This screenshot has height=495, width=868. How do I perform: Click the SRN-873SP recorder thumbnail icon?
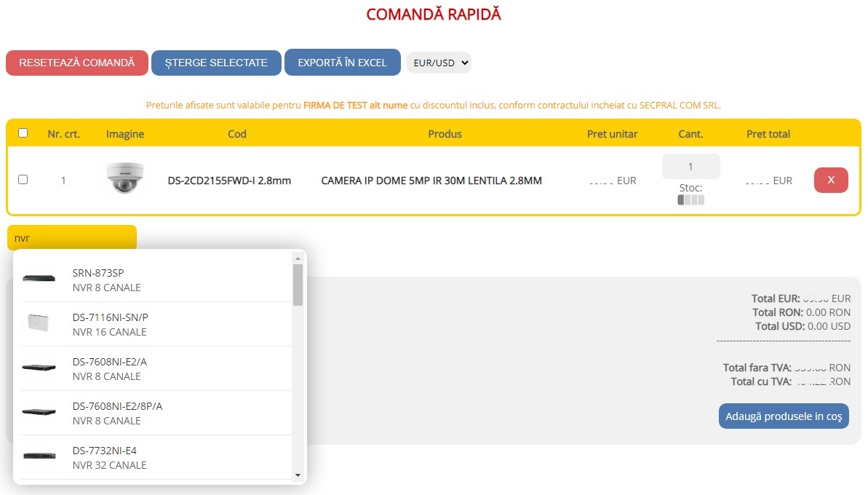(x=39, y=279)
